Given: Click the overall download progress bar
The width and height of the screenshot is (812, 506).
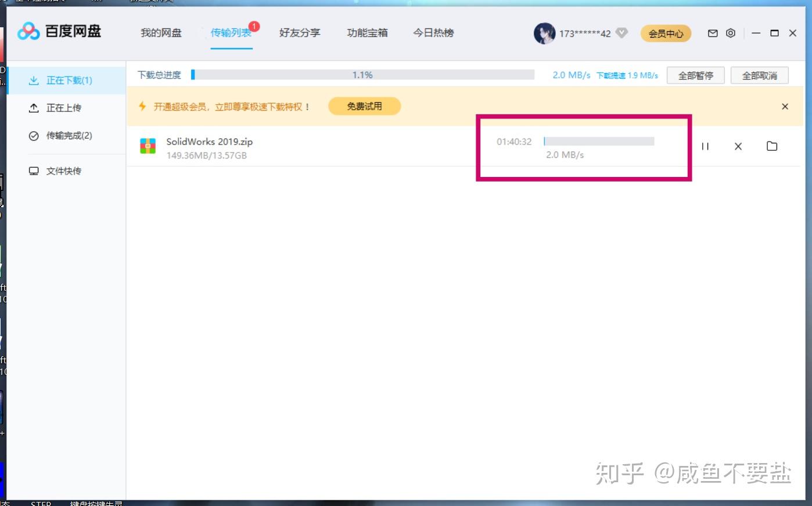Looking at the screenshot, I should click(362, 75).
